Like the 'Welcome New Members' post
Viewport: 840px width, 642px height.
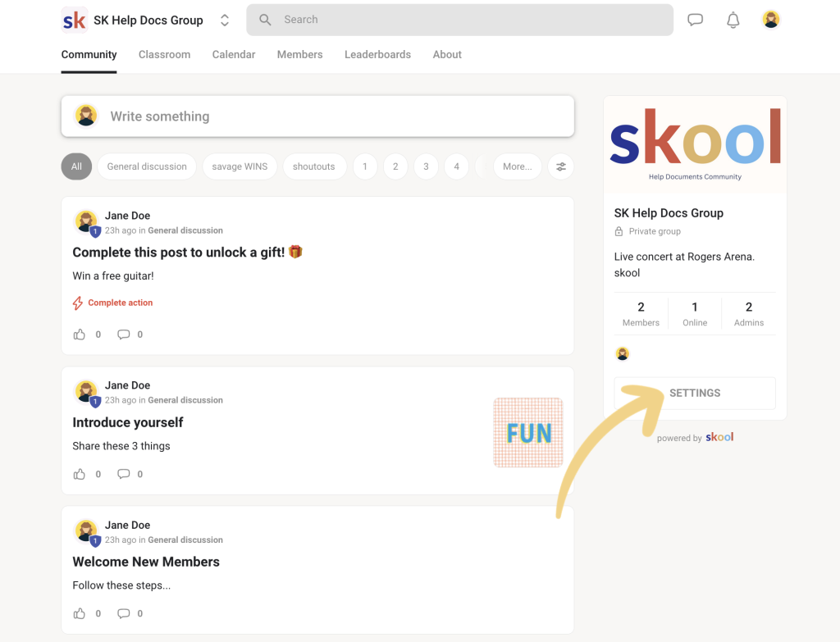(80, 613)
